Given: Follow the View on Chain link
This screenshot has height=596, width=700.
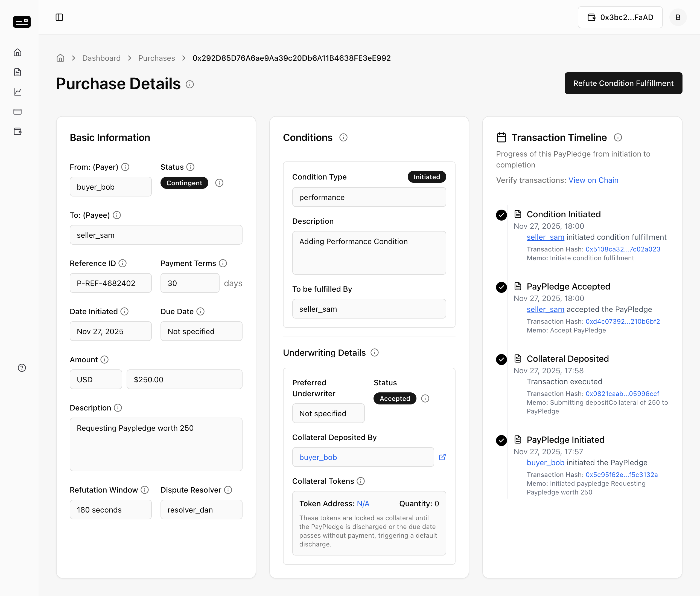Looking at the screenshot, I should [593, 180].
